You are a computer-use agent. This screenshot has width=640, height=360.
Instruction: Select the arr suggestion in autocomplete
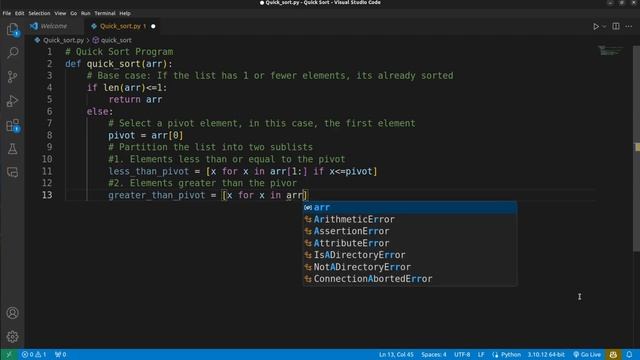pyautogui.click(x=410, y=207)
